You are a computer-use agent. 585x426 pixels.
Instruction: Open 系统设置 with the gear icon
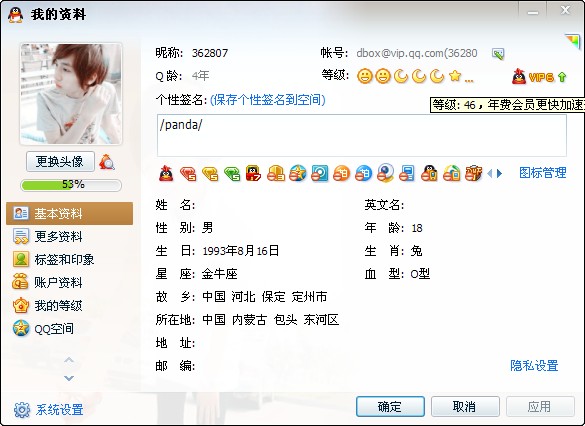point(49,410)
